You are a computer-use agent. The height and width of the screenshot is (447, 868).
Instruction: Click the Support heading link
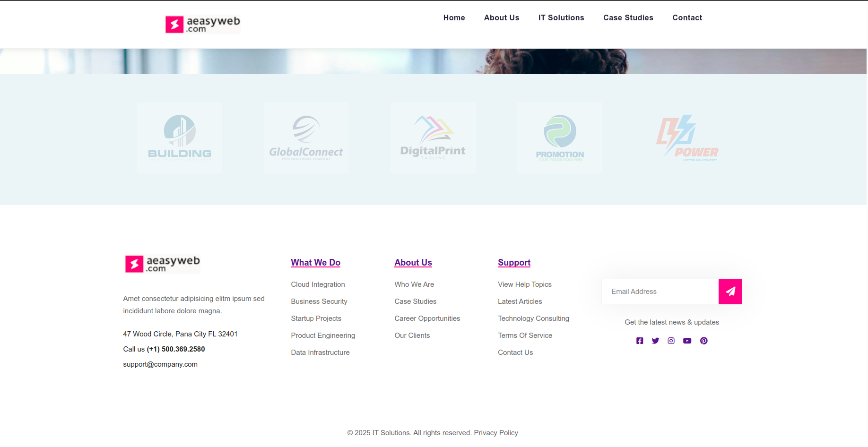click(514, 263)
